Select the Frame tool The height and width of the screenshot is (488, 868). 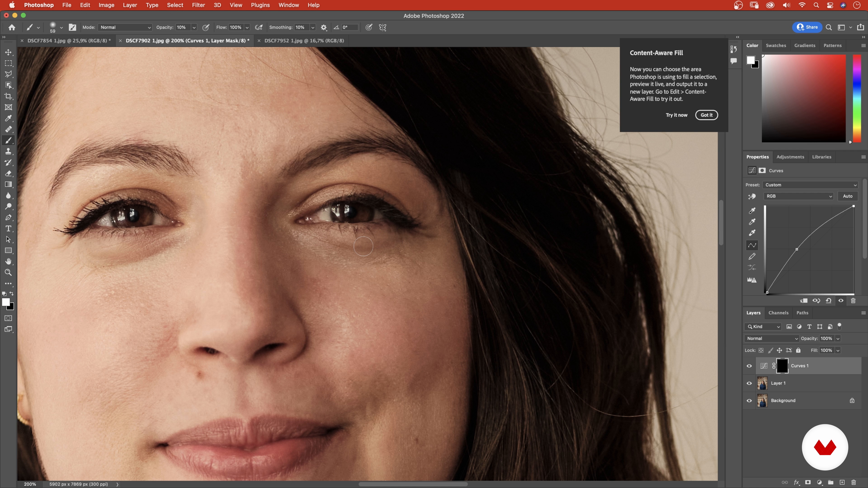click(8, 108)
